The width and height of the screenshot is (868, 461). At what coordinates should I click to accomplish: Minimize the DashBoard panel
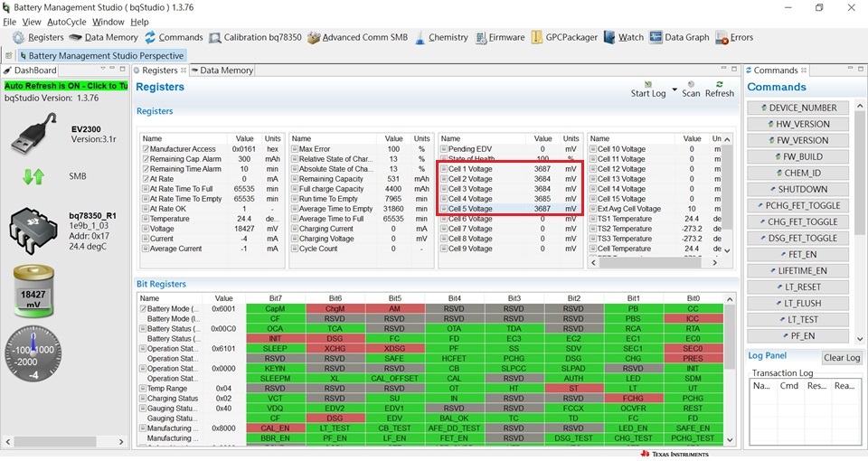tap(112, 69)
